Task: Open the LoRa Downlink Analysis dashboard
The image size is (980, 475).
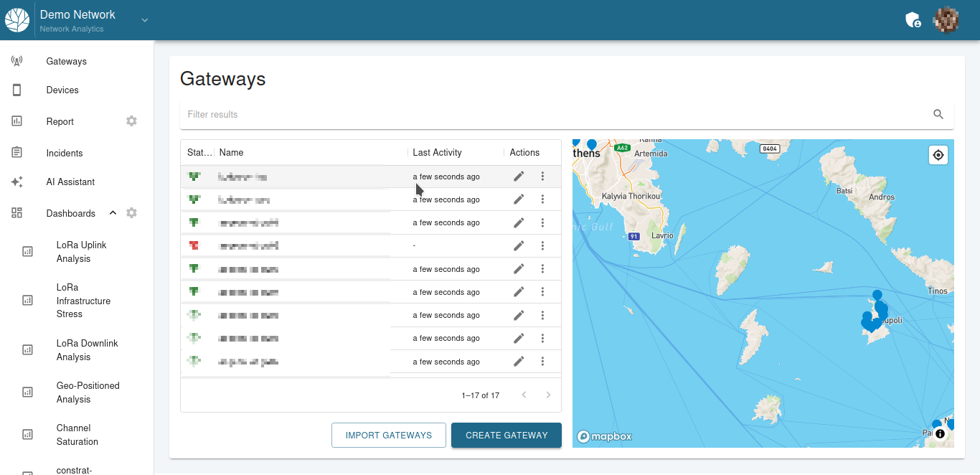Action: point(87,350)
